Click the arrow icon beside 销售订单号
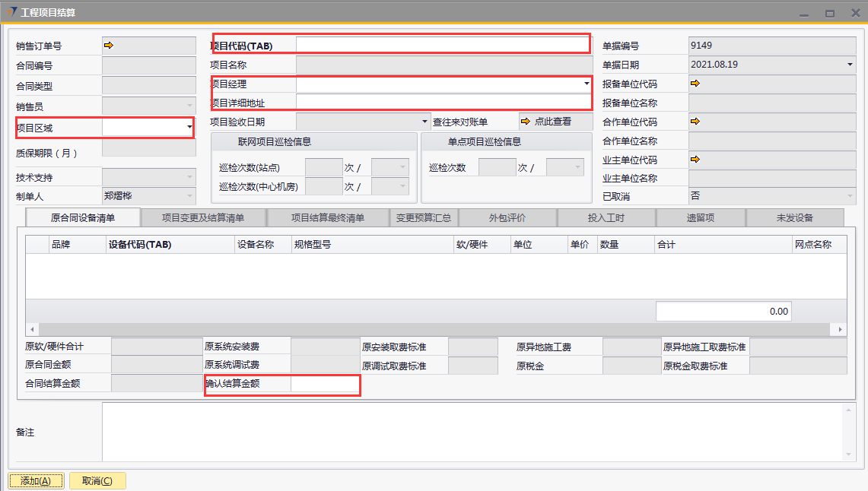Screen dimensions: 868x491 pyautogui.click(x=108, y=46)
